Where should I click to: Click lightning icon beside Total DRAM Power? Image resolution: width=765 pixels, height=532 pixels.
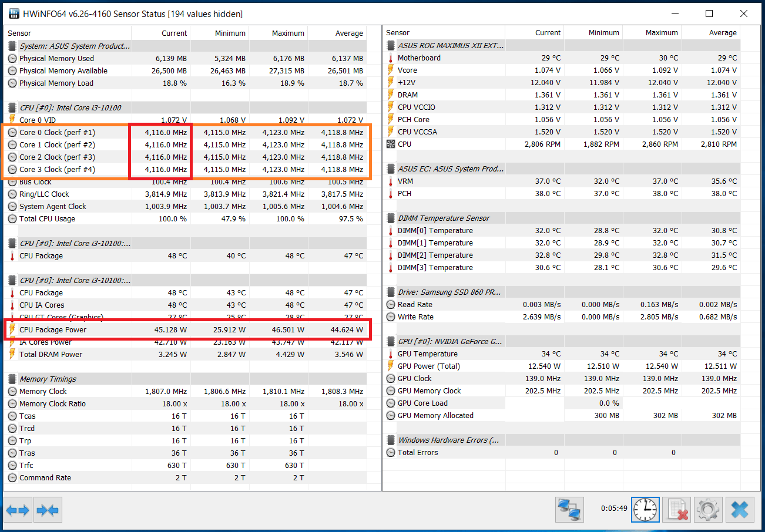[12, 355]
